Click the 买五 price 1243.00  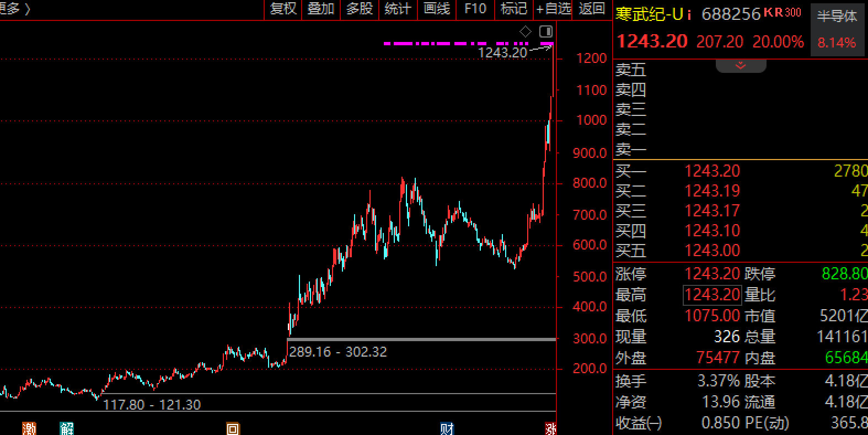coord(712,251)
